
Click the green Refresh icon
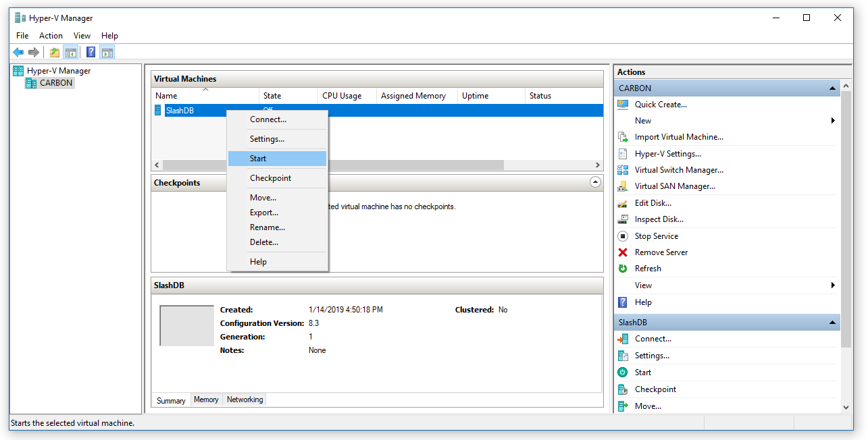click(623, 269)
